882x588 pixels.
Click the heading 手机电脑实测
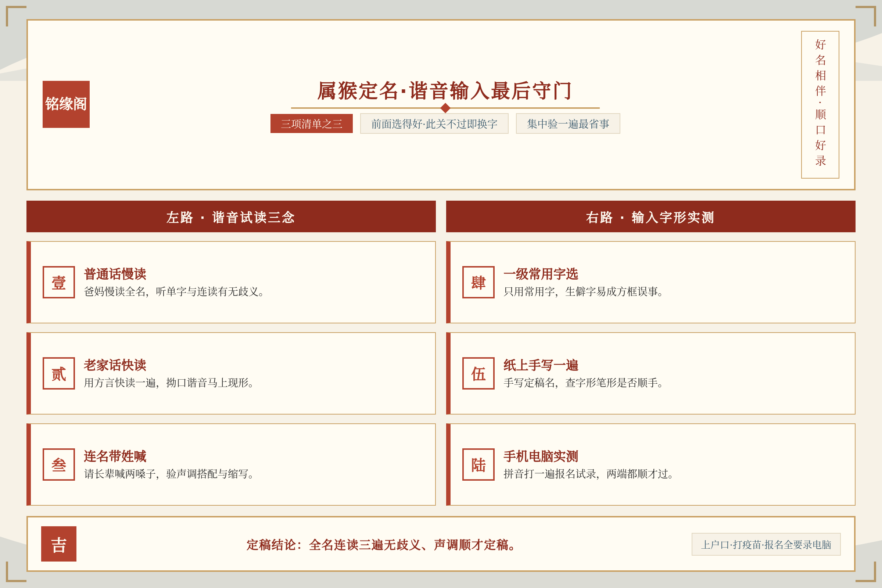click(541, 456)
